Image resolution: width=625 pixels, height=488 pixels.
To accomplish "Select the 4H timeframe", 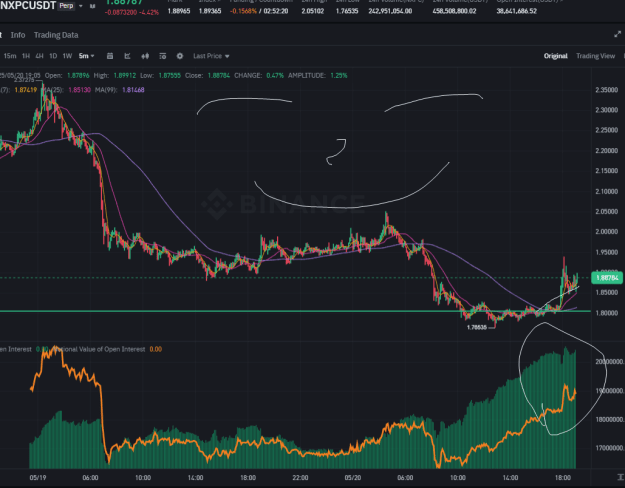I will click(39, 56).
